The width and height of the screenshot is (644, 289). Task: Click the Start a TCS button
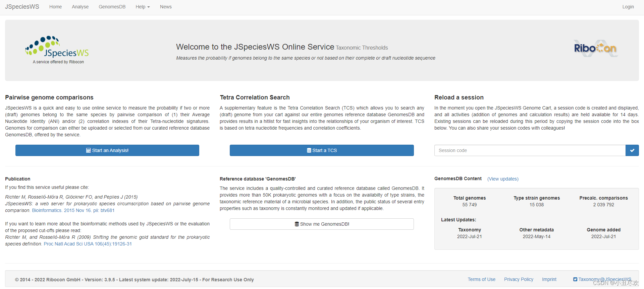tap(322, 150)
